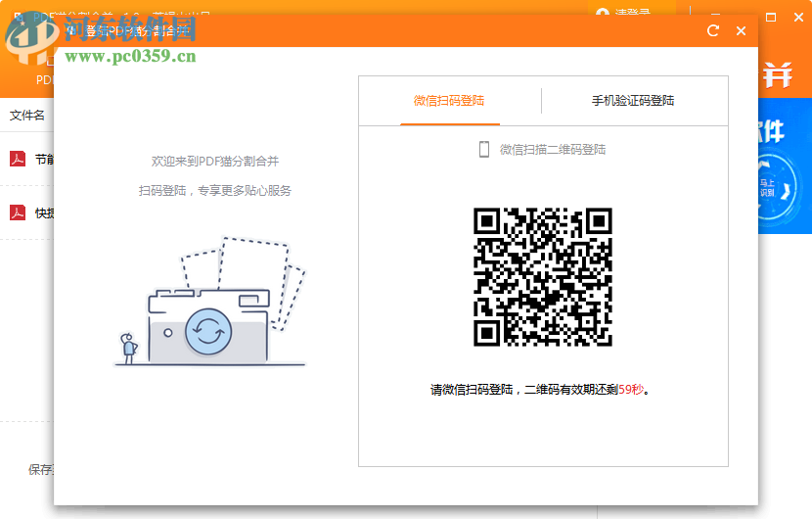Switch to the 手机验证码登陆 tab

point(632,101)
